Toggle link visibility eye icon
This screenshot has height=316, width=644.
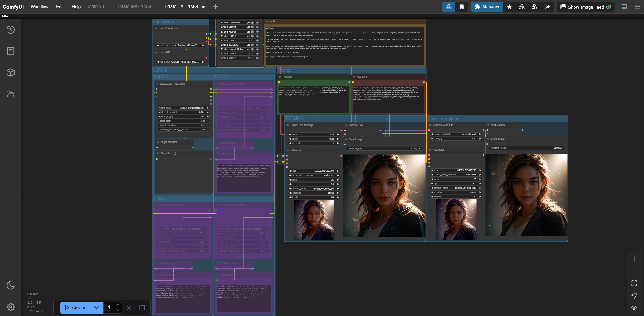(634, 308)
